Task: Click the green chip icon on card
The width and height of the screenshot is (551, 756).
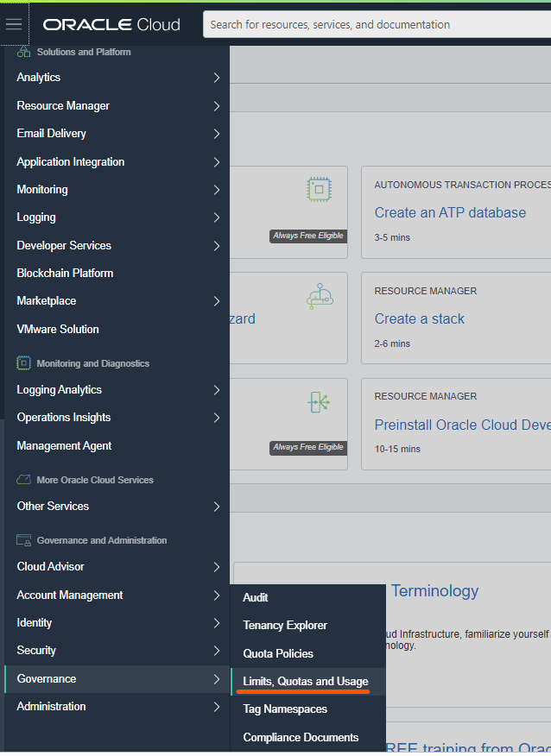Action: (x=320, y=189)
